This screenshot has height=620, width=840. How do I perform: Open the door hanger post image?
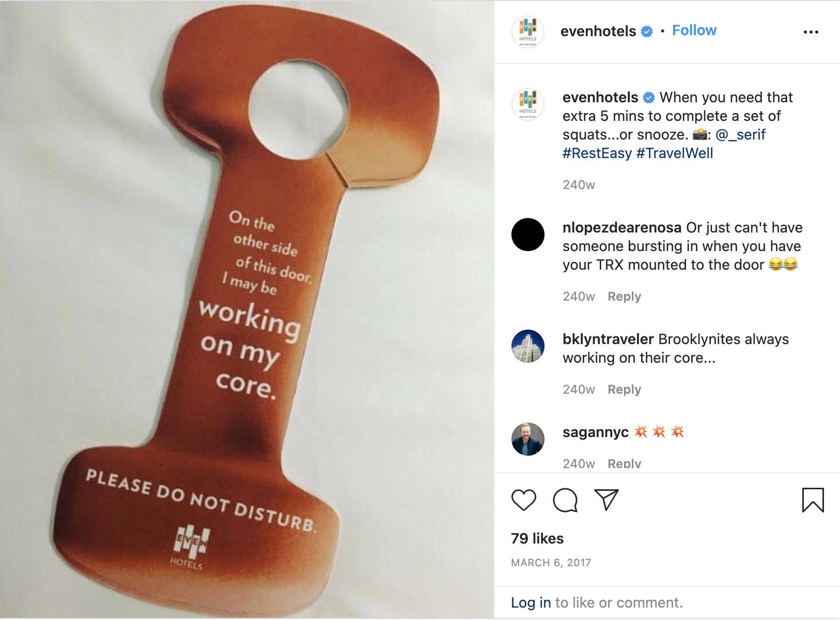point(247,309)
